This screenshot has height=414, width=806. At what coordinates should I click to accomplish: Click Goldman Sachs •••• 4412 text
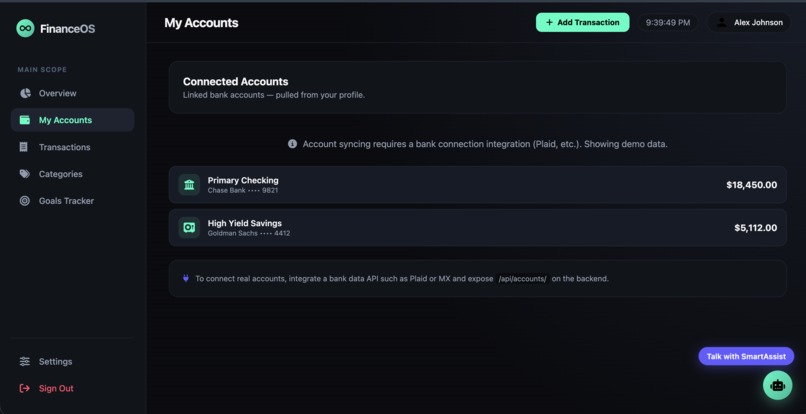(249, 233)
